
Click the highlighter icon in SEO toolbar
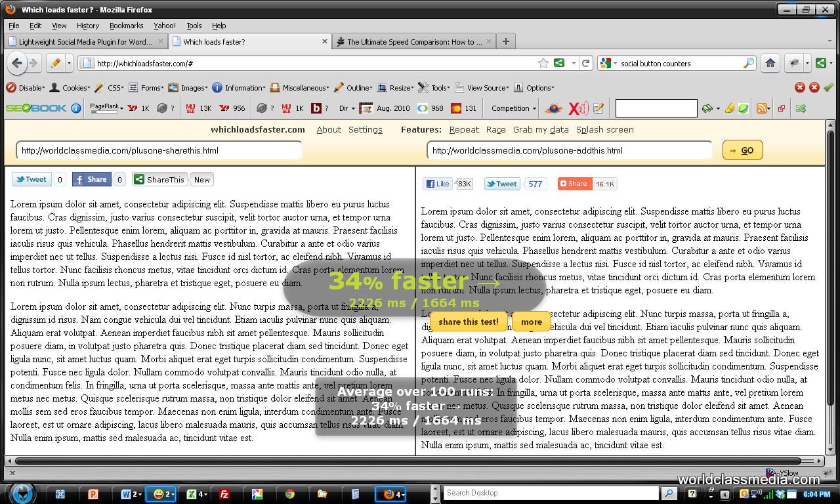pyautogui.click(x=729, y=108)
